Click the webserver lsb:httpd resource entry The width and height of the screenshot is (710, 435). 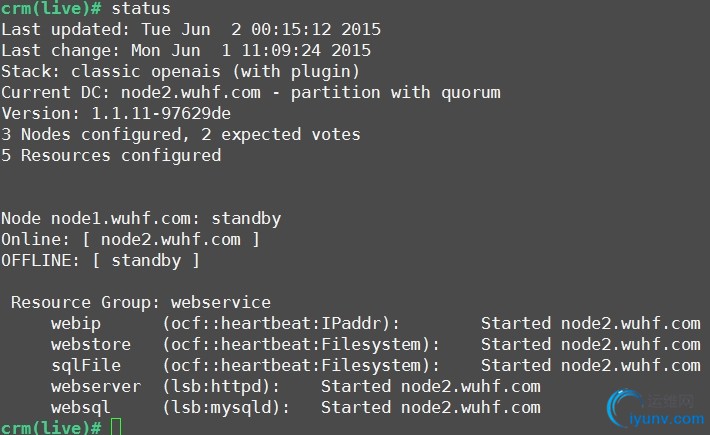tap(296, 387)
